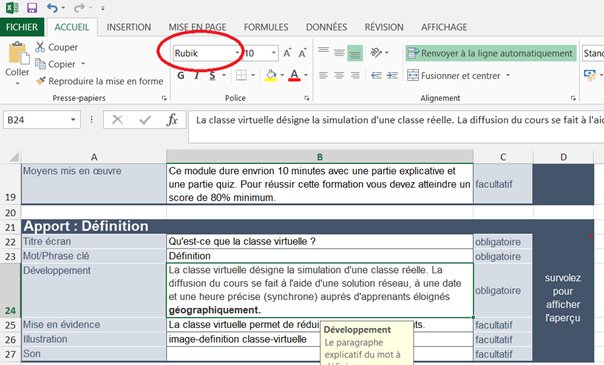Image resolution: width=604 pixels, height=365 pixels.
Task: Align text right in cell
Action: pos(355,75)
